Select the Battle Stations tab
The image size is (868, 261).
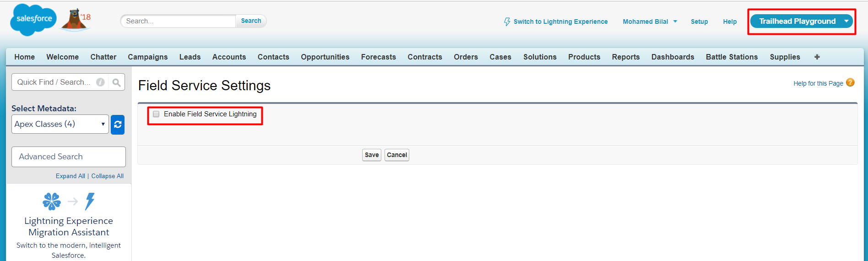pyautogui.click(x=732, y=57)
